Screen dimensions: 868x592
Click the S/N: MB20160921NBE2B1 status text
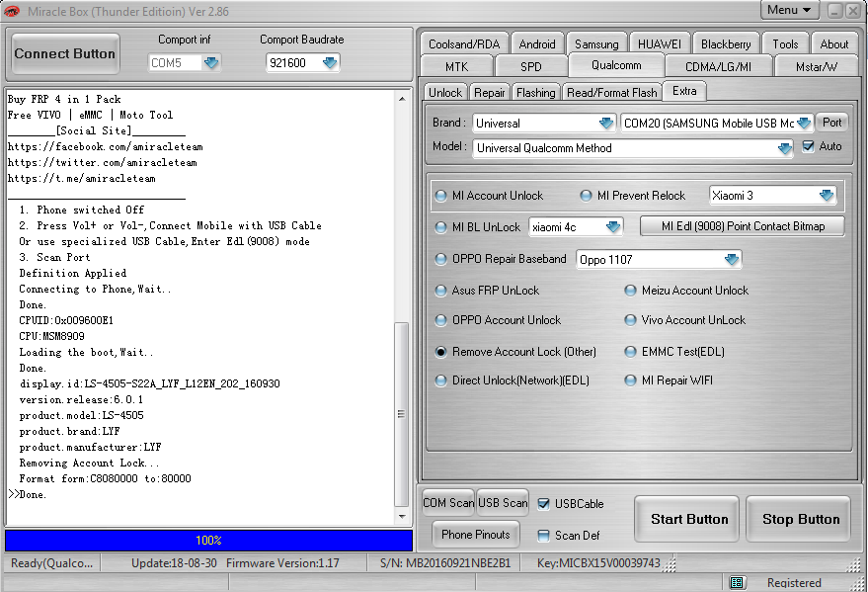(x=445, y=563)
